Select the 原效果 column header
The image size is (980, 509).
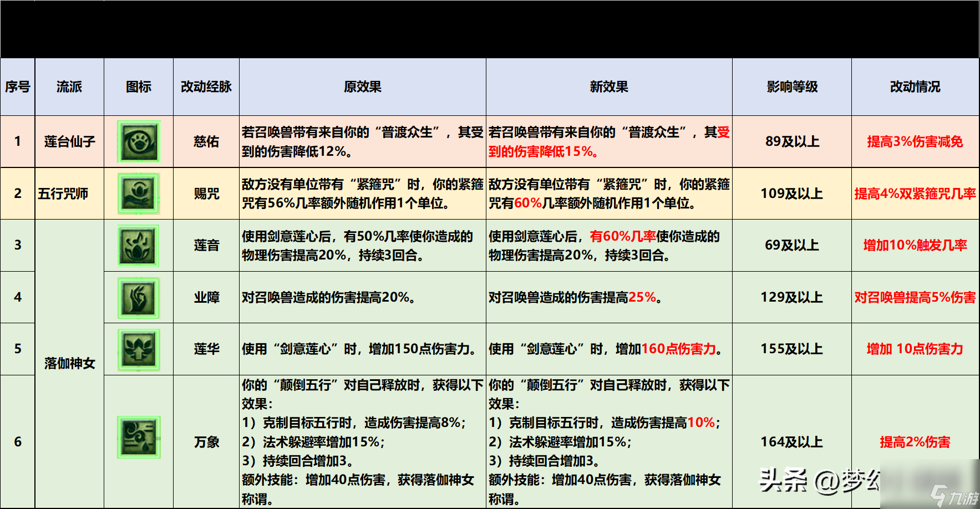coord(363,87)
